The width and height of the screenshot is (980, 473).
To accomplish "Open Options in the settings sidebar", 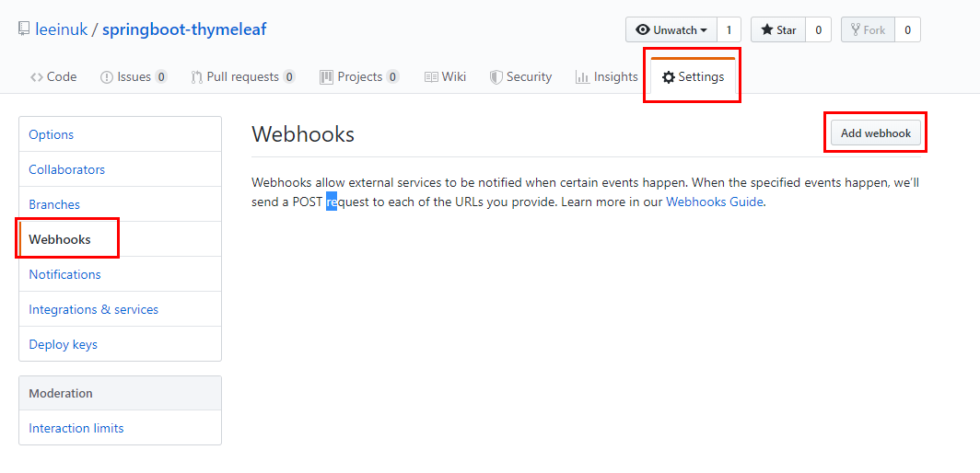I will tap(120, 134).
